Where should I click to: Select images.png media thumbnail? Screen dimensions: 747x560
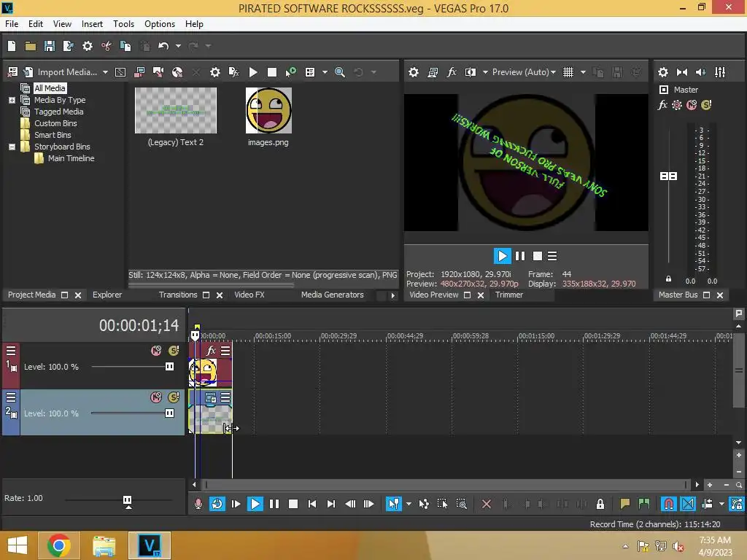tap(268, 111)
